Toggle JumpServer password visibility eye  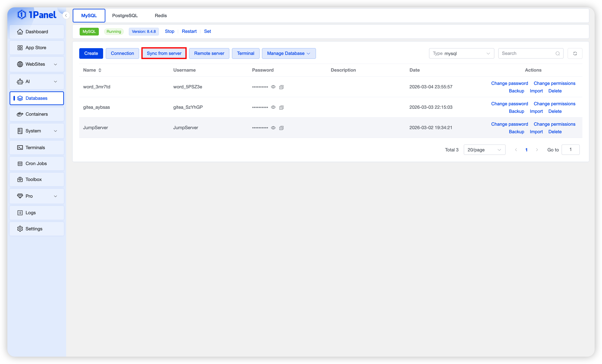tap(273, 128)
